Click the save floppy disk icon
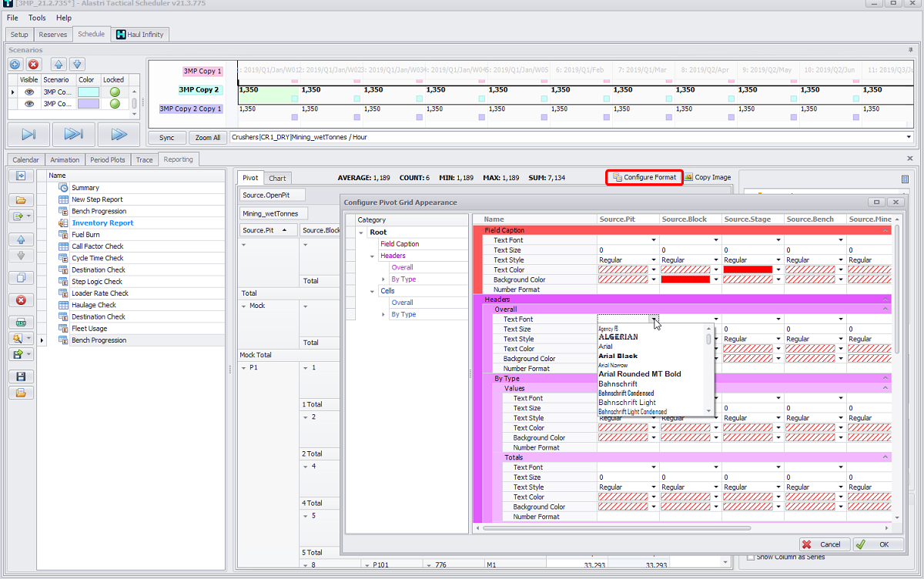This screenshot has height=579, width=924. pyautogui.click(x=21, y=377)
